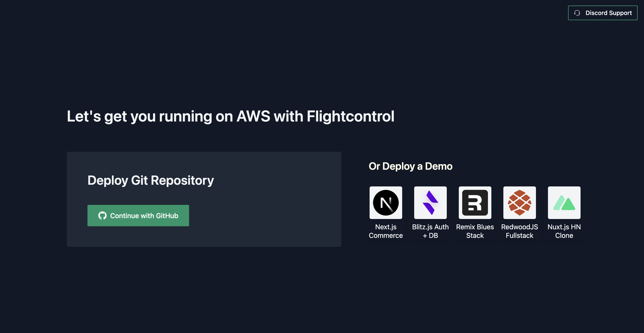This screenshot has width=644, height=333.
Task: Click the headset icon beside Discord Support
Action: 577,13
